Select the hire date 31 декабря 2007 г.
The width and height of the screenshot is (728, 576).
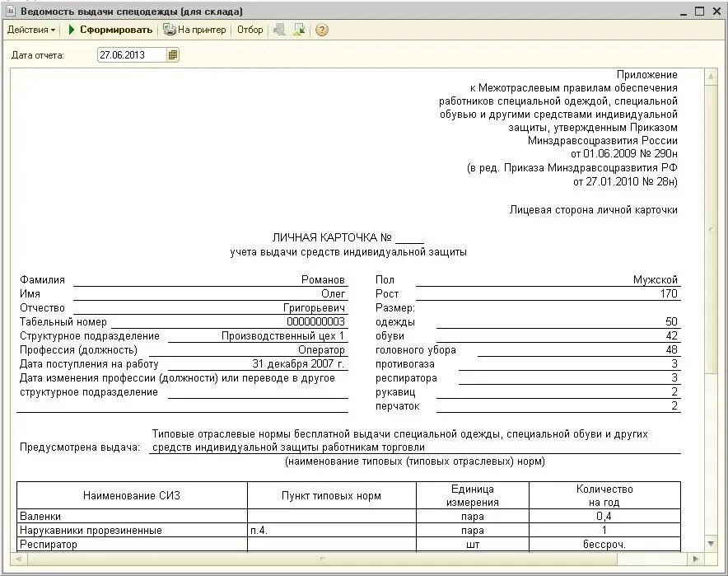(x=298, y=363)
